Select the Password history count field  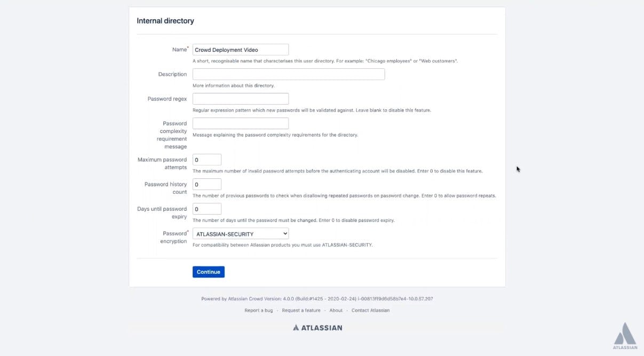(206, 184)
